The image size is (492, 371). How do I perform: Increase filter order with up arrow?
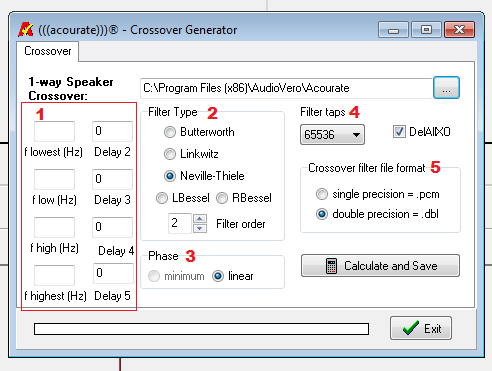click(200, 219)
